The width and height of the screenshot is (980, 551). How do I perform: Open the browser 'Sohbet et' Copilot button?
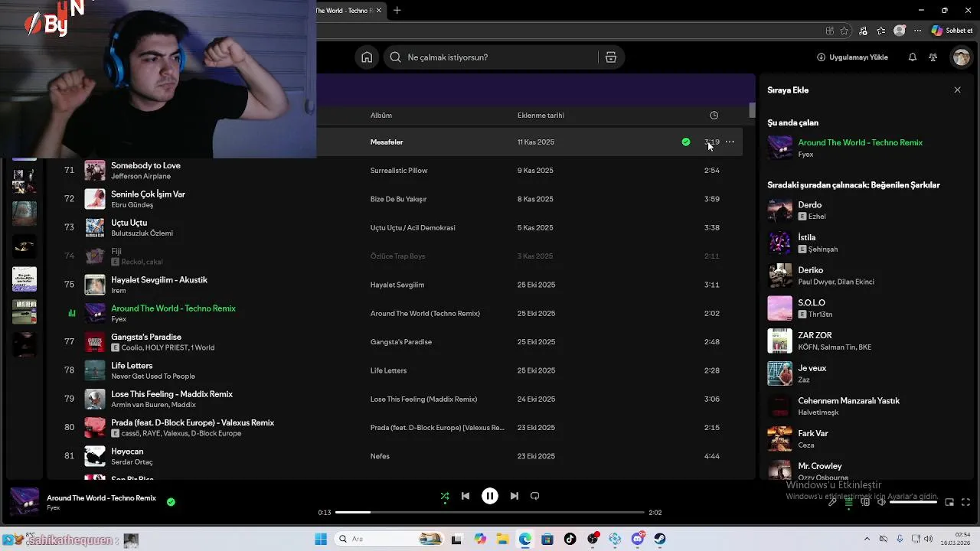[952, 31]
